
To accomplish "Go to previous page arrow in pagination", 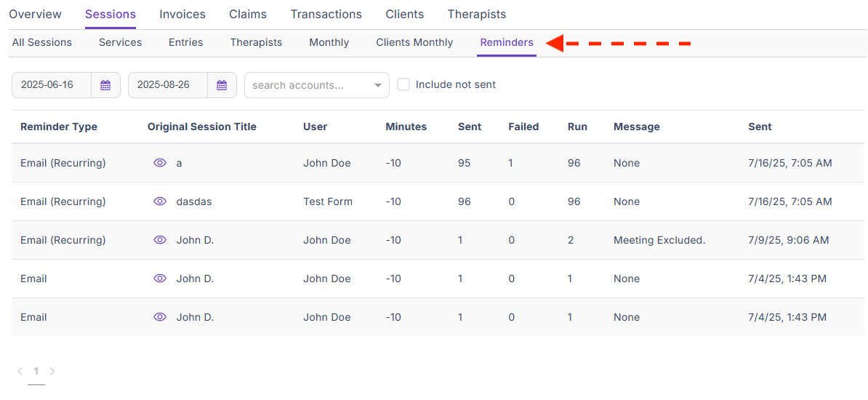I will pos(20,371).
